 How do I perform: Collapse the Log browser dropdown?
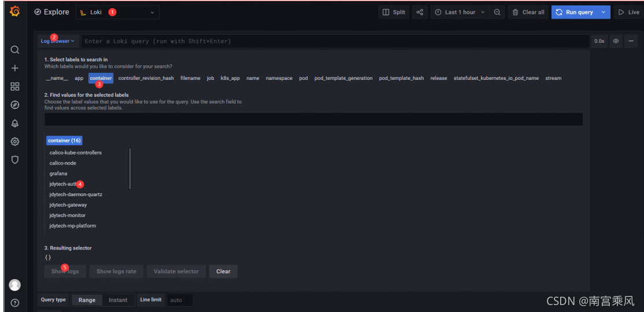(58, 41)
